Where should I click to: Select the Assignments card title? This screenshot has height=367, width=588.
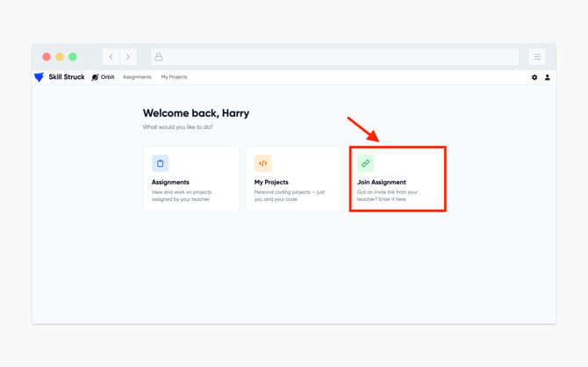[170, 182]
